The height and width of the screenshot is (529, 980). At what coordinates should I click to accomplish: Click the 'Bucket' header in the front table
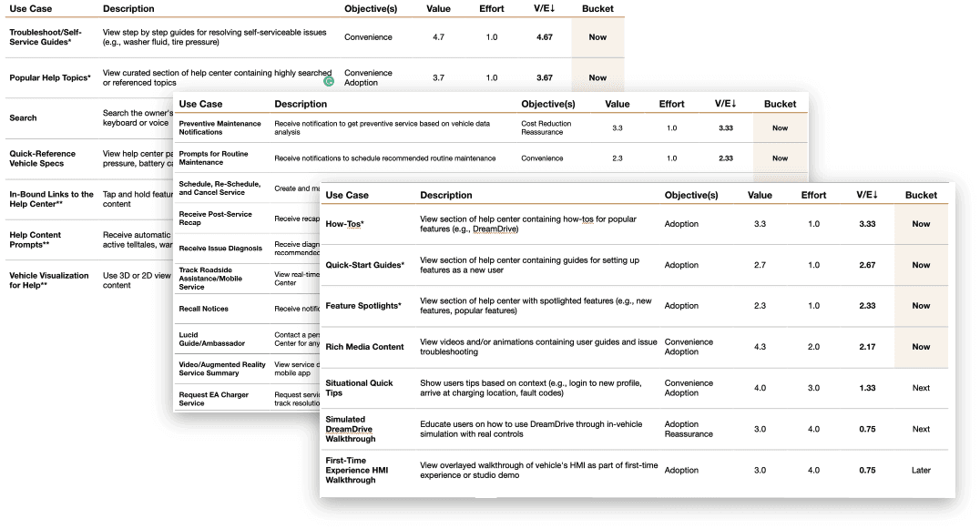pyautogui.click(x=921, y=195)
